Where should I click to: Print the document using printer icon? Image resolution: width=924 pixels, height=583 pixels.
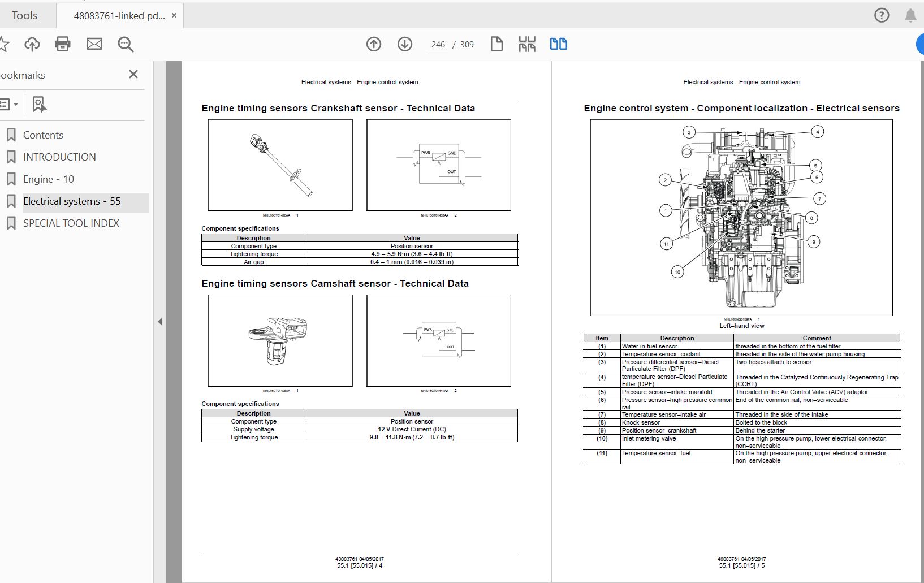point(63,44)
